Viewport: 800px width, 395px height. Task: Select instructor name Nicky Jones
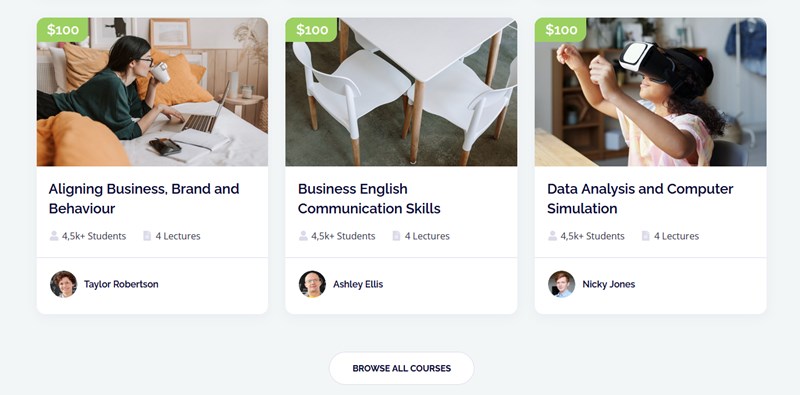[x=609, y=284]
